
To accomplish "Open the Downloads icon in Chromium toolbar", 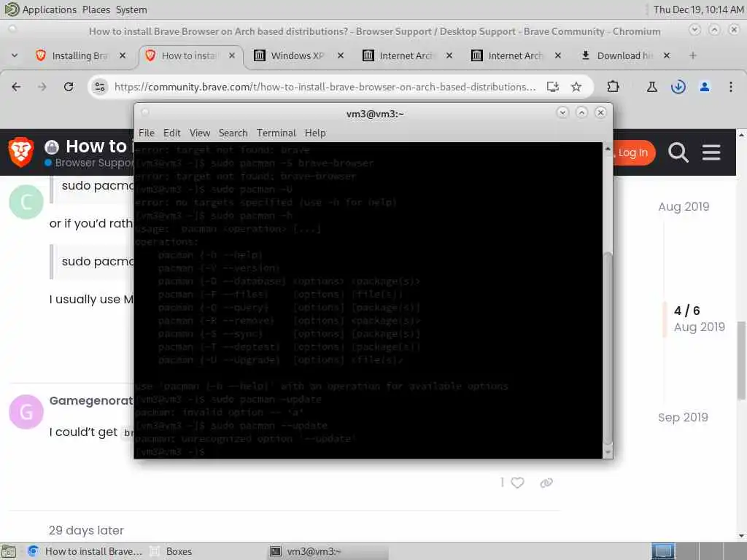I will (x=678, y=87).
